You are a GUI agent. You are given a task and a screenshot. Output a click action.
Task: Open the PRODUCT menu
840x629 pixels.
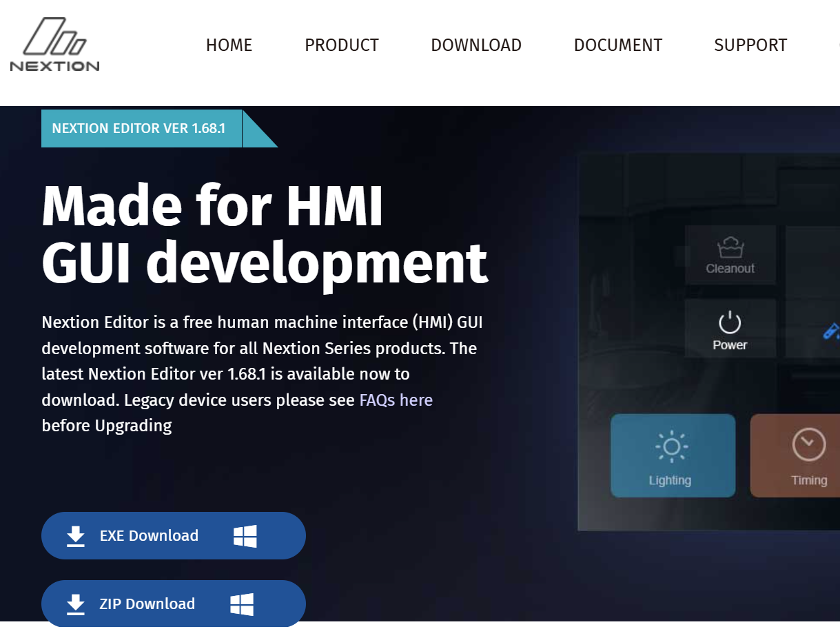click(x=342, y=45)
